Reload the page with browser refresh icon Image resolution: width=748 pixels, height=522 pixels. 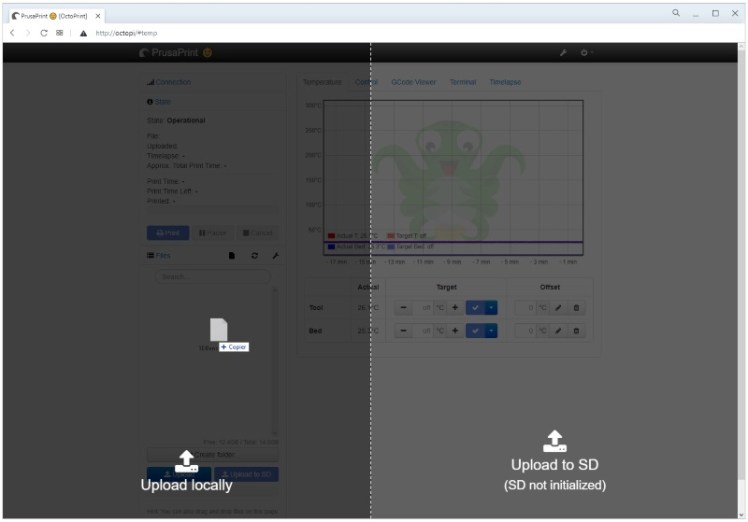43,33
